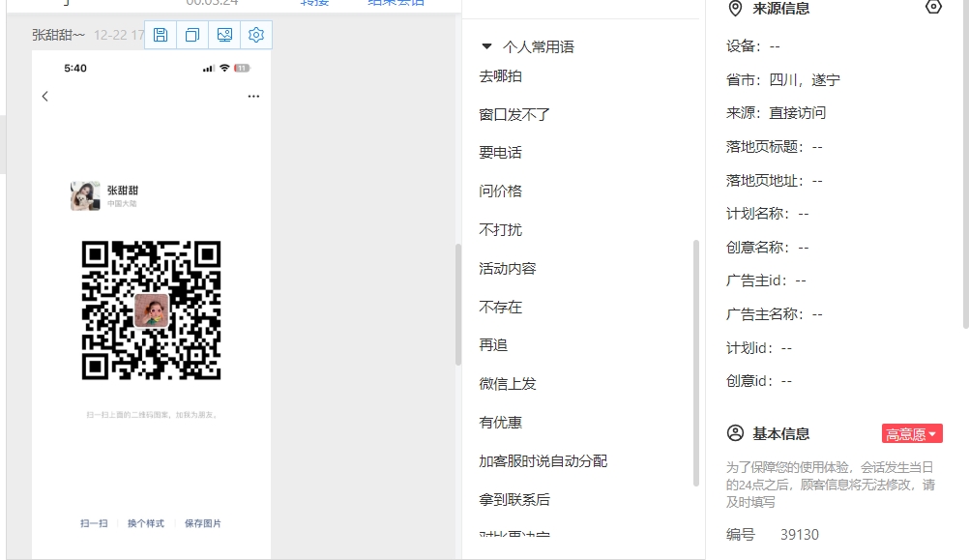Click 张甜甜 profile avatar in screenshot
Image resolution: width=969 pixels, height=560 pixels.
(85, 196)
